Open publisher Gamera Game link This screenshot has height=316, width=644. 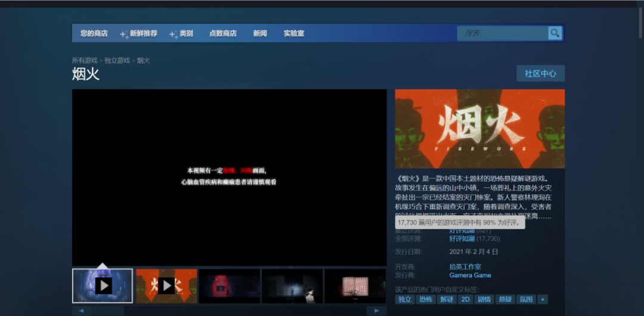[x=470, y=275]
